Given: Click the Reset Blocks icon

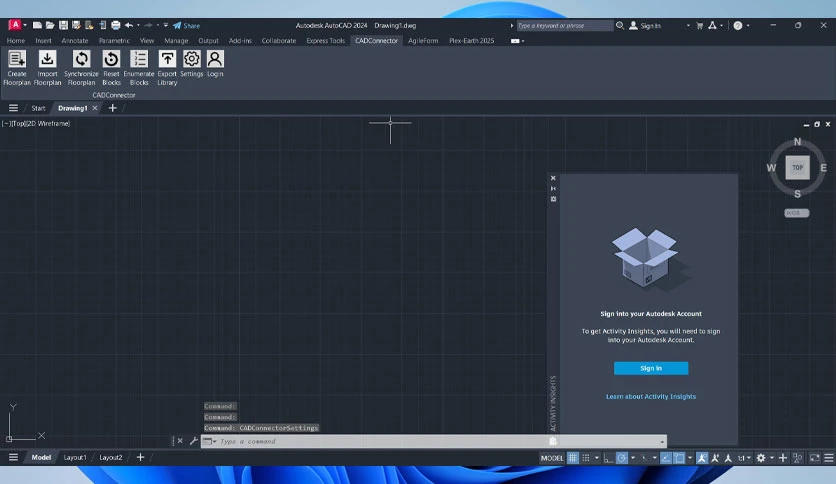Looking at the screenshot, I should [x=111, y=59].
